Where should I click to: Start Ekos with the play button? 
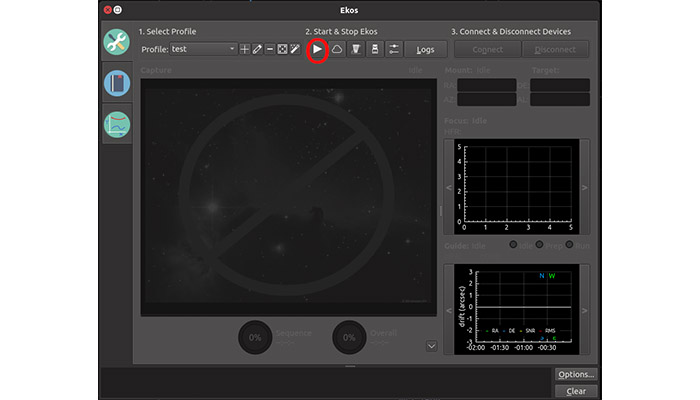pyautogui.click(x=318, y=49)
